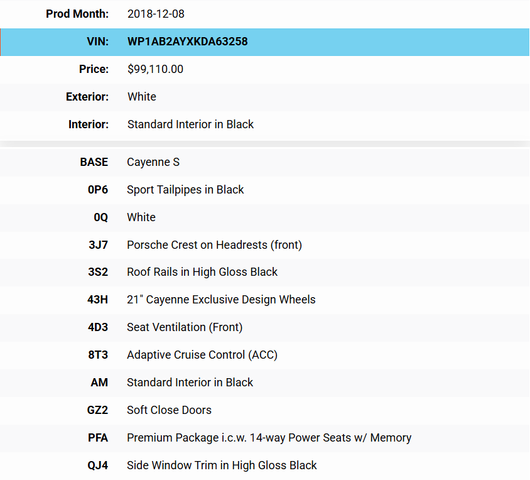Click option code 3J7

click(x=98, y=245)
